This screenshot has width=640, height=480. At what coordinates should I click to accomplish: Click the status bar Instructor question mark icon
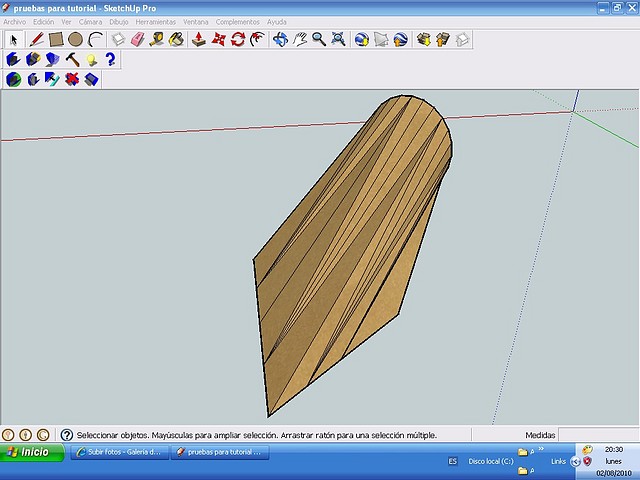(x=67, y=435)
